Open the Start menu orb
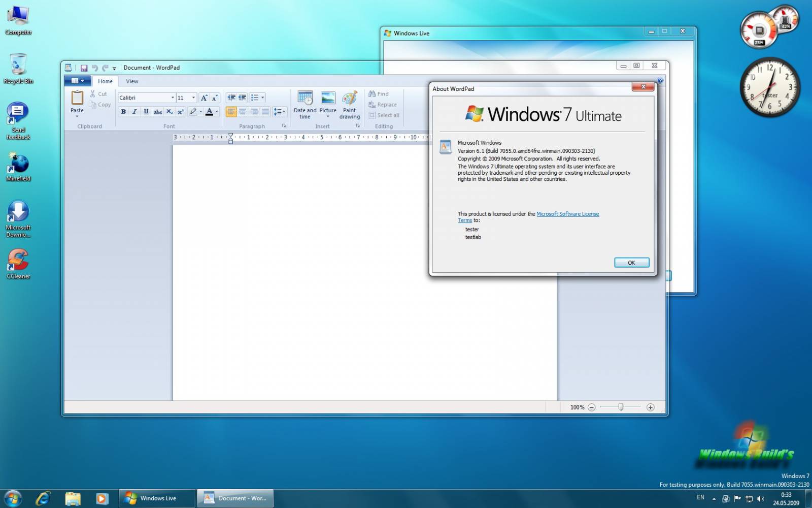This screenshot has width=812, height=508. (x=13, y=498)
